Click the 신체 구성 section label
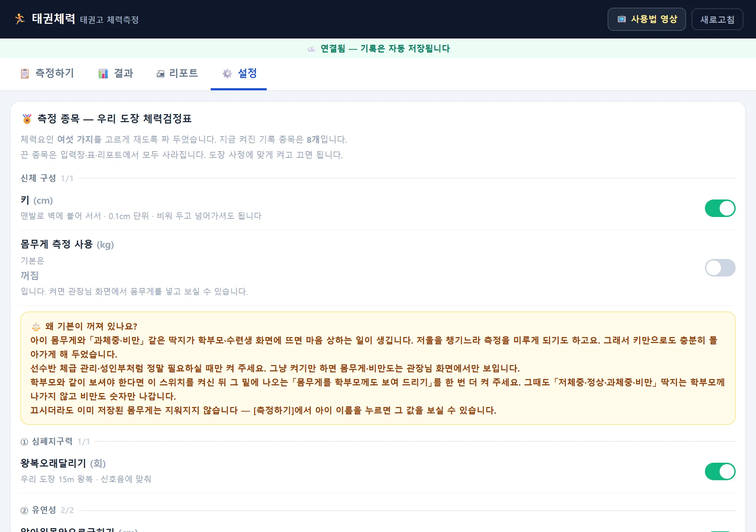756x532 pixels. coord(38,178)
